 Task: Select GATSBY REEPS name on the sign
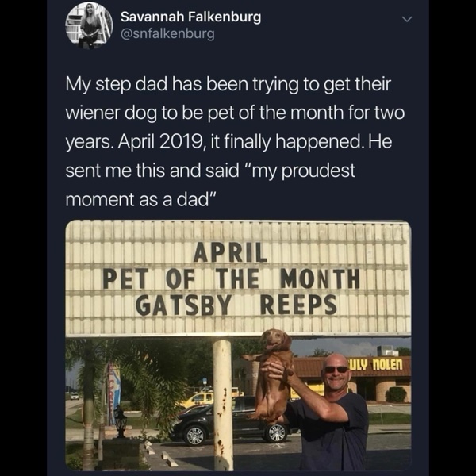(x=236, y=305)
